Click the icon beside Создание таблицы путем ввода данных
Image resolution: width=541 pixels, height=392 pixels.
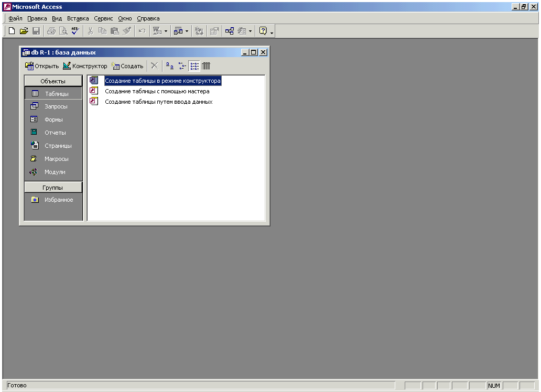point(93,101)
